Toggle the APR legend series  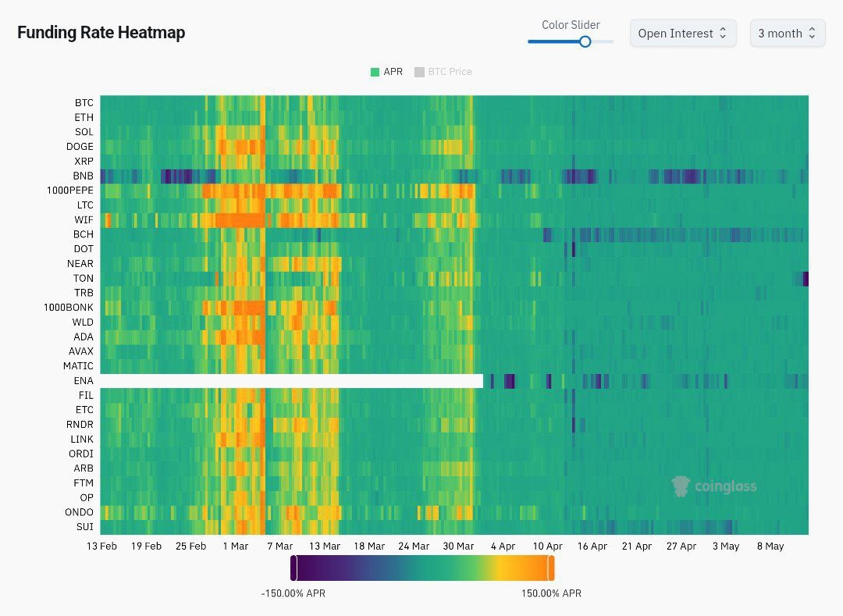point(386,72)
